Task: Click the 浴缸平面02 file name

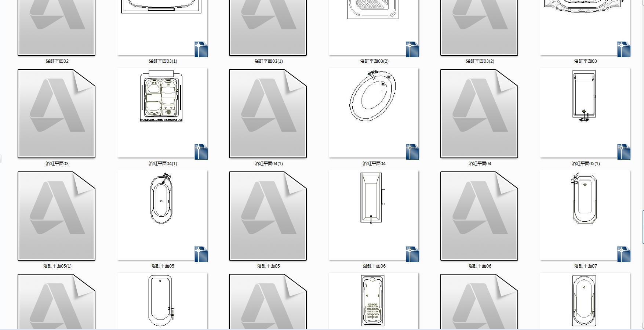Action: (x=57, y=61)
